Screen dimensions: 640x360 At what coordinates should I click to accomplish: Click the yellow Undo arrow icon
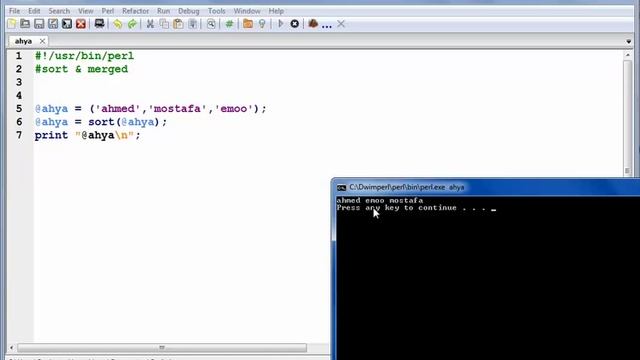pyautogui.click(x=118, y=24)
